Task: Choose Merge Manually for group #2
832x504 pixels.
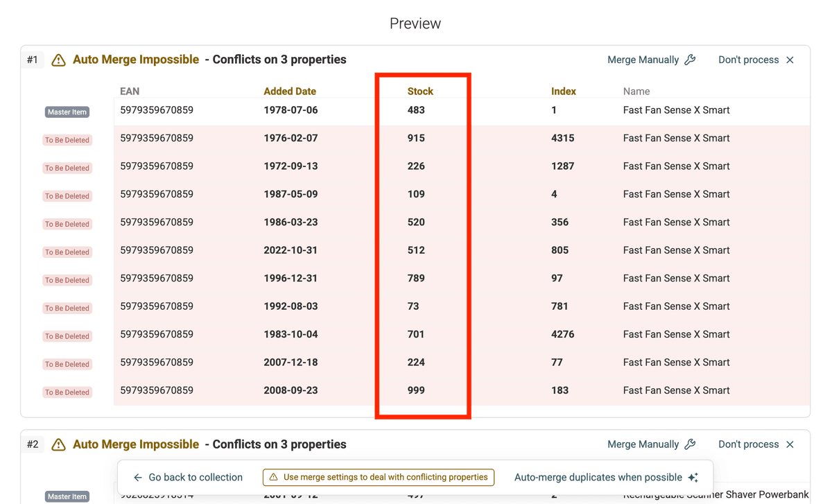Action: coord(651,444)
